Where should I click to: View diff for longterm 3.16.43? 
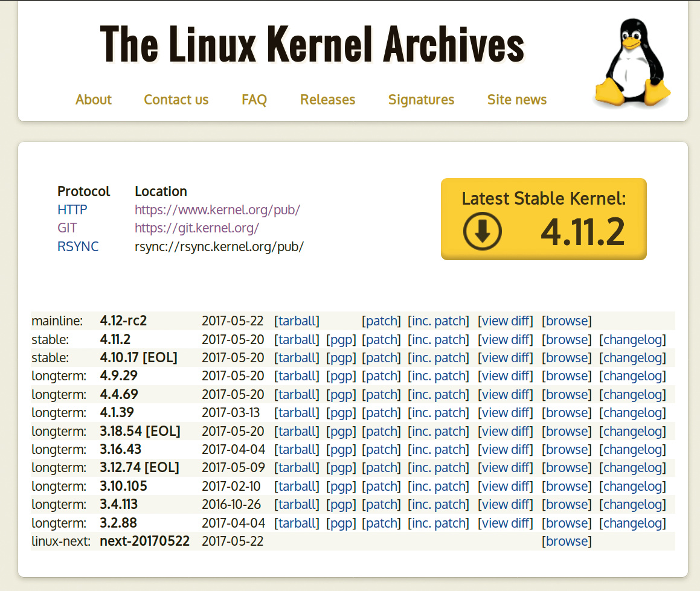[506, 450]
